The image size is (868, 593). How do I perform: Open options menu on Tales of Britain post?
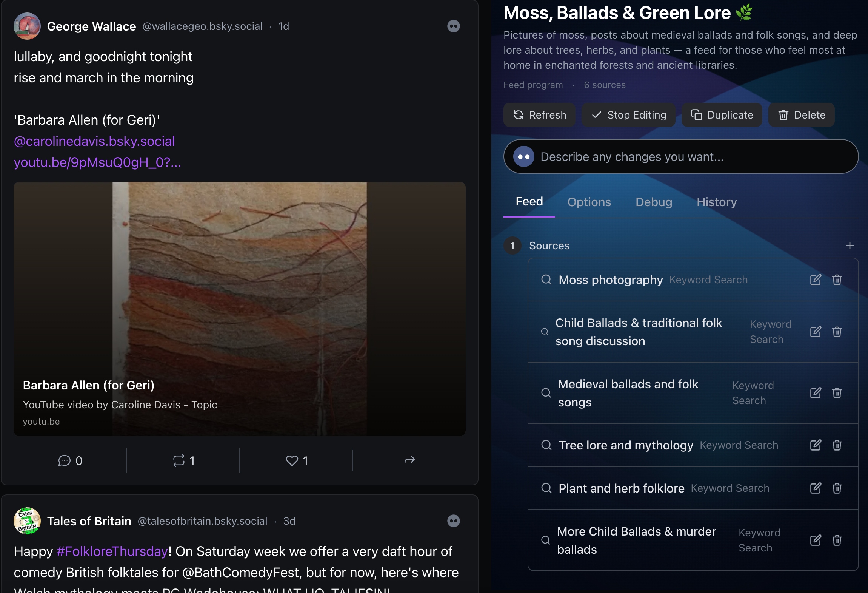pyautogui.click(x=453, y=521)
